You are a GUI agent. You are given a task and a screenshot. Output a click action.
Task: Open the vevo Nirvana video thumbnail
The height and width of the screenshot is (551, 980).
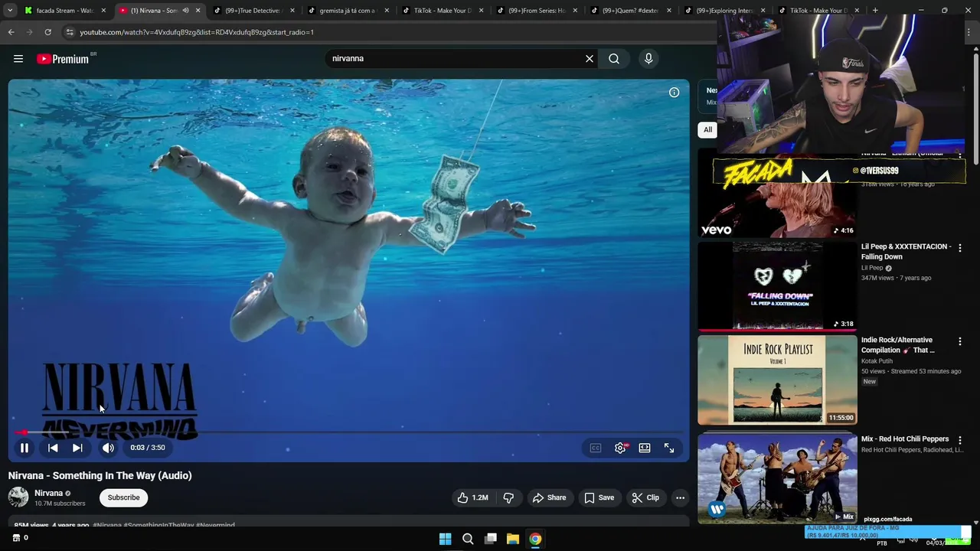(x=777, y=210)
